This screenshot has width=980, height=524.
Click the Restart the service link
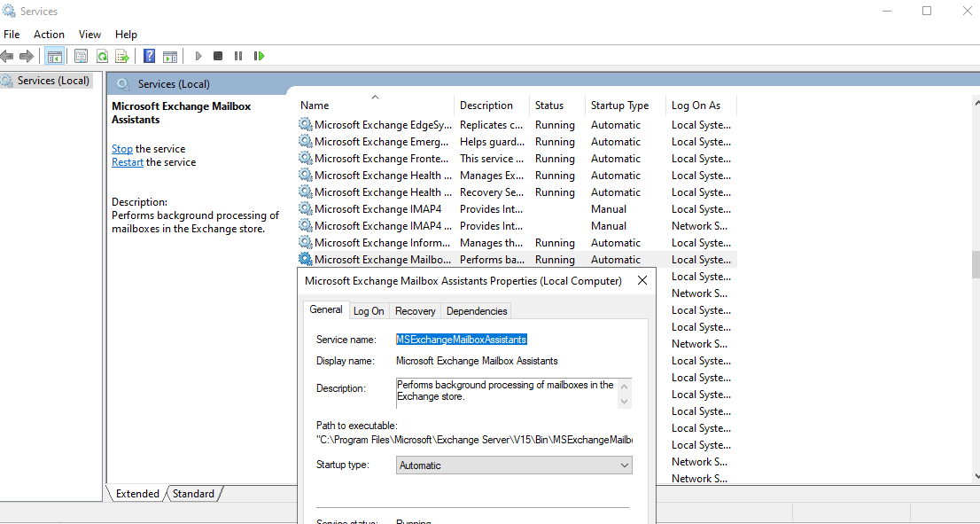(x=128, y=162)
